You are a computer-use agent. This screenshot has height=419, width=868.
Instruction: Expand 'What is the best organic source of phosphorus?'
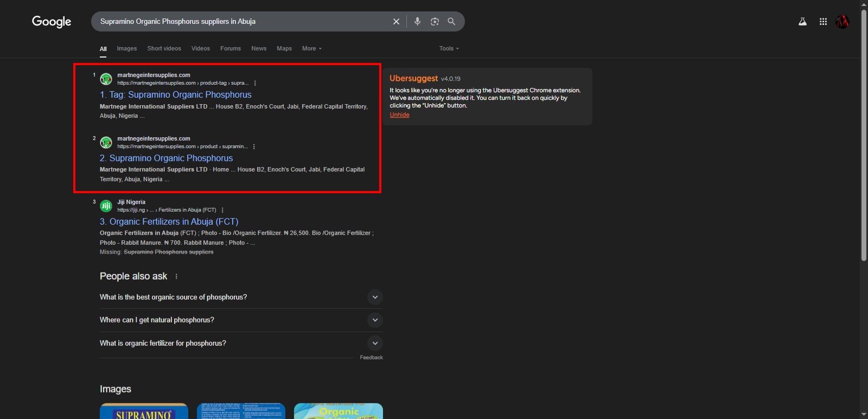[375, 297]
